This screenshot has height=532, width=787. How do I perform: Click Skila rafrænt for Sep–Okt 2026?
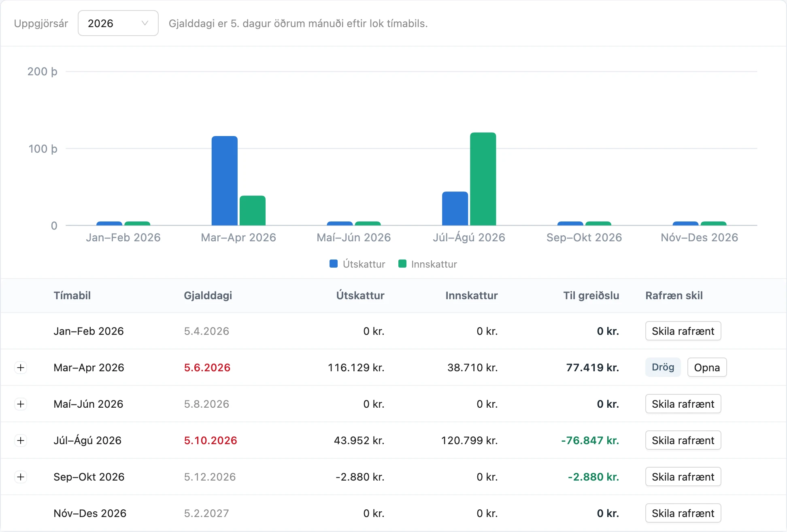[683, 477]
